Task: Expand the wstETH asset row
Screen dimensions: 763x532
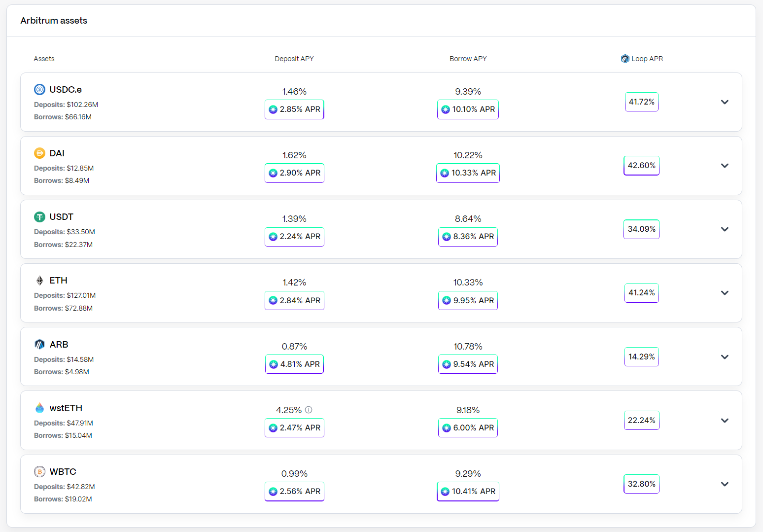Action: tap(725, 421)
